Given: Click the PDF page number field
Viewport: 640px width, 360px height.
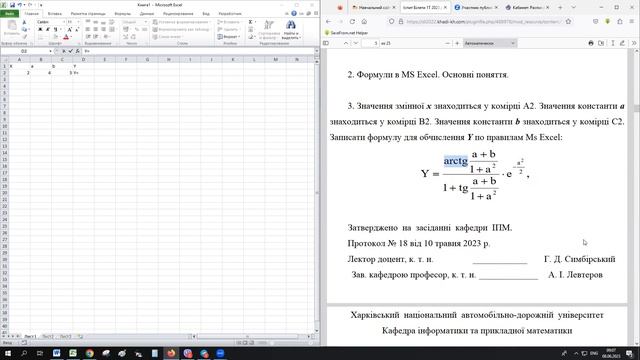Looking at the screenshot, I should [370, 43].
